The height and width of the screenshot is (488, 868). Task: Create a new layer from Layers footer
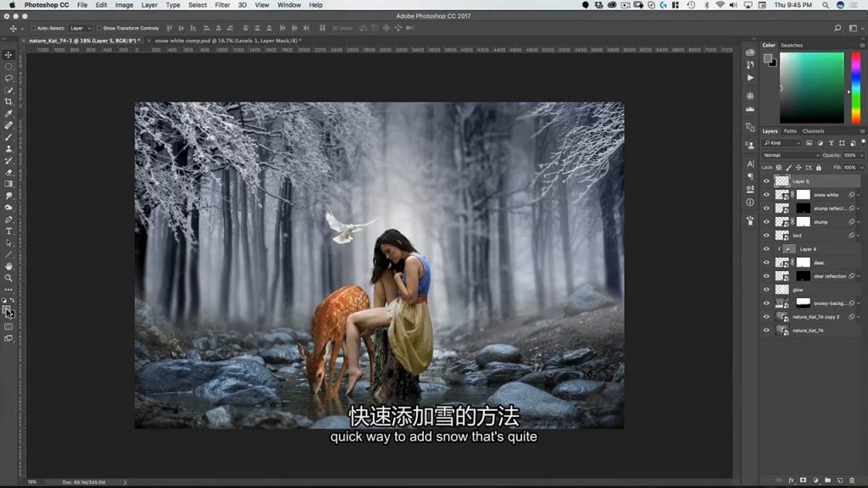pos(840,480)
